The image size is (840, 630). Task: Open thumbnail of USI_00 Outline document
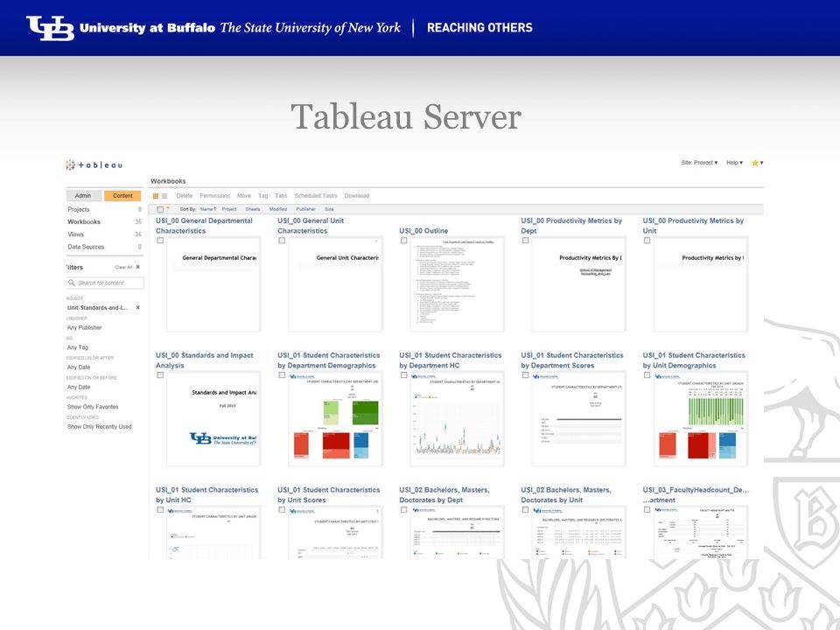(457, 284)
